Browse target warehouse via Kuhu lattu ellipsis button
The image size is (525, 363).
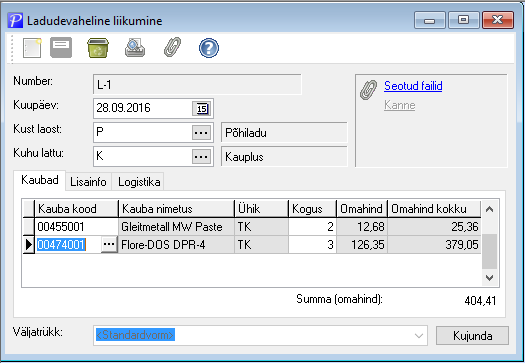click(201, 156)
